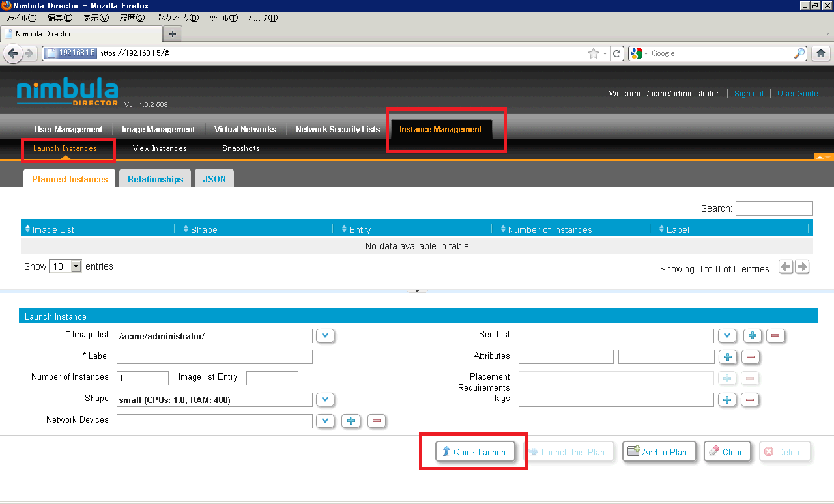Select the View Instances submenu
The height and width of the screenshot is (504, 834).
160,148
